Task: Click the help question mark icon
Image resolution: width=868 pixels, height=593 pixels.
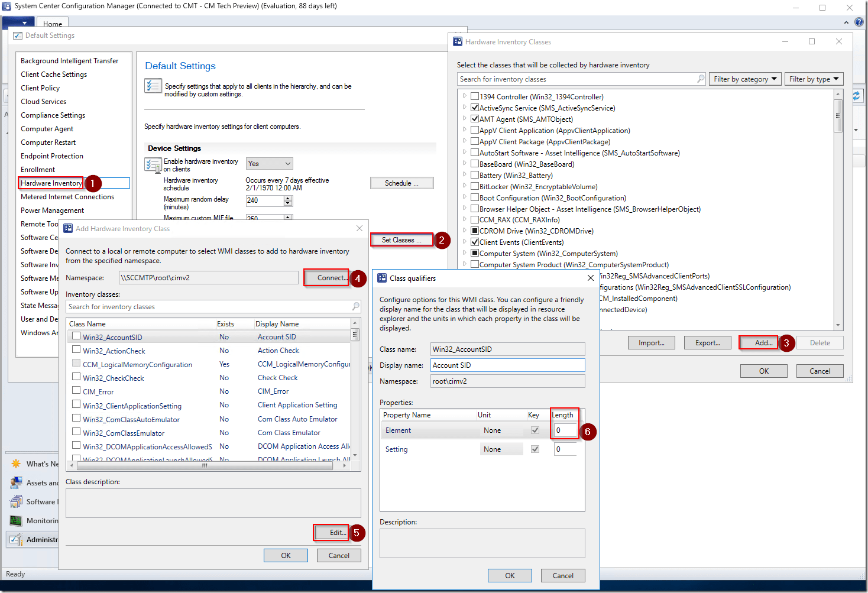Action: pos(859,22)
